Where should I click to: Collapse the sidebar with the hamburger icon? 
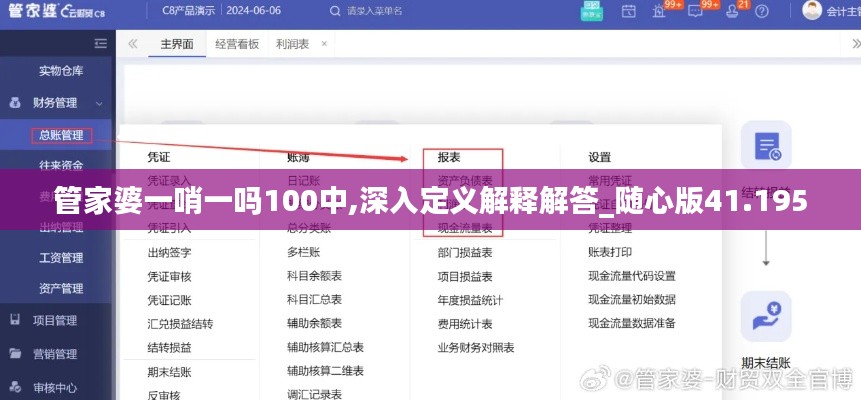(100, 43)
